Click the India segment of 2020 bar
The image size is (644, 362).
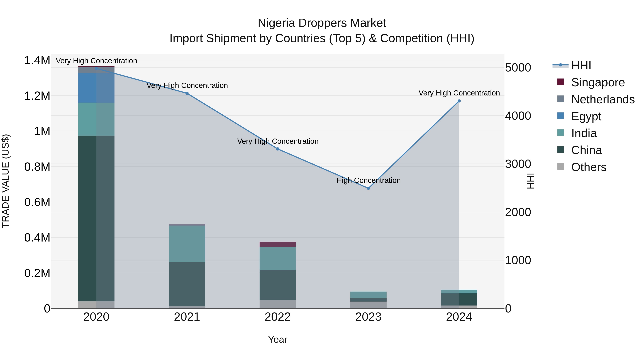tap(96, 119)
